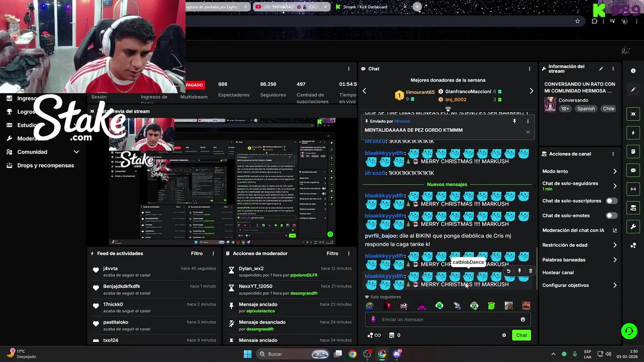The height and width of the screenshot is (362, 644).
Task: Show hidden system tray icons arrow
Action: pos(553,354)
